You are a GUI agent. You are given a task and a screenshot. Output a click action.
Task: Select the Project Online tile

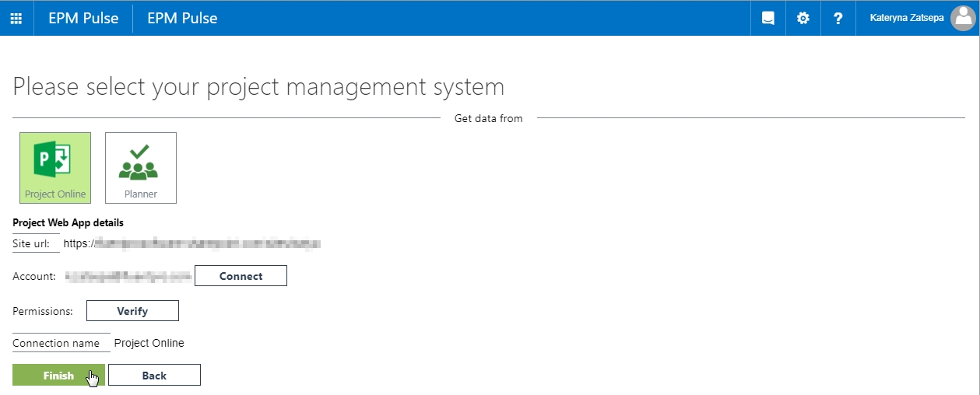(x=55, y=168)
